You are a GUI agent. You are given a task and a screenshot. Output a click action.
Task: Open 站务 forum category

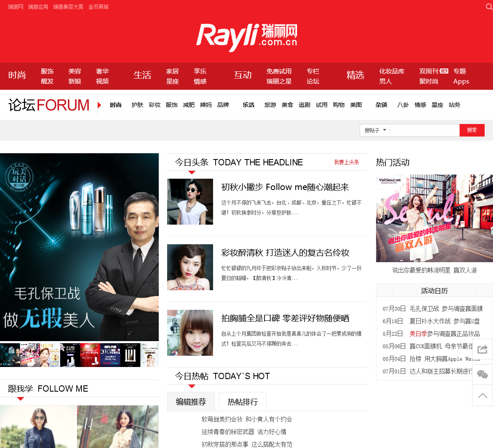(454, 105)
